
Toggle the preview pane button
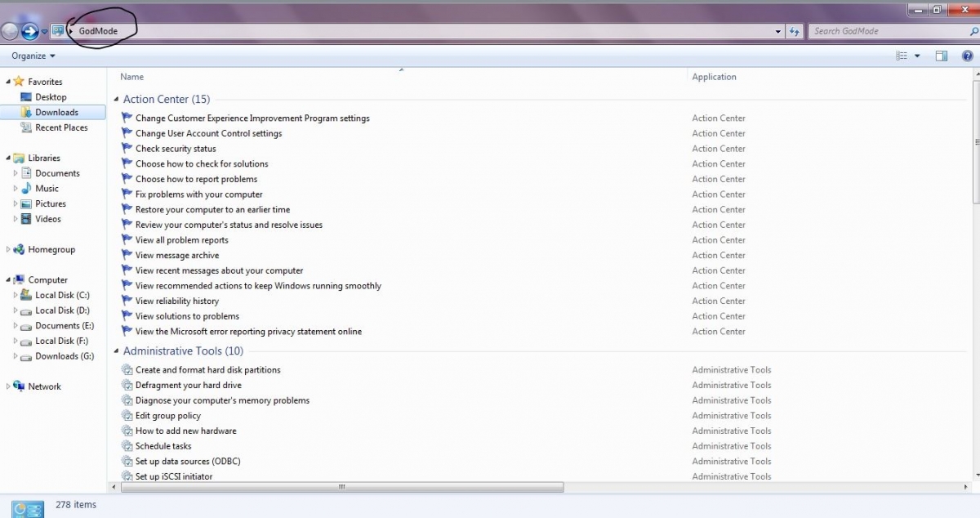[x=942, y=56]
